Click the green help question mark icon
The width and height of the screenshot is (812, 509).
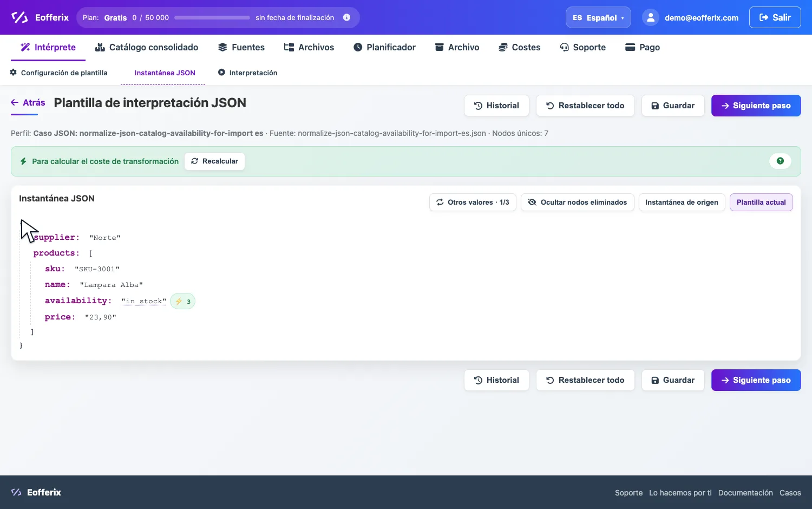(780, 161)
